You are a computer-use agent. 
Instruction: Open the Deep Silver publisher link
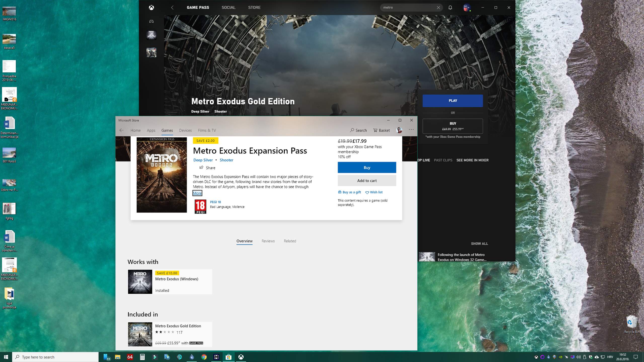pos(203,160)
